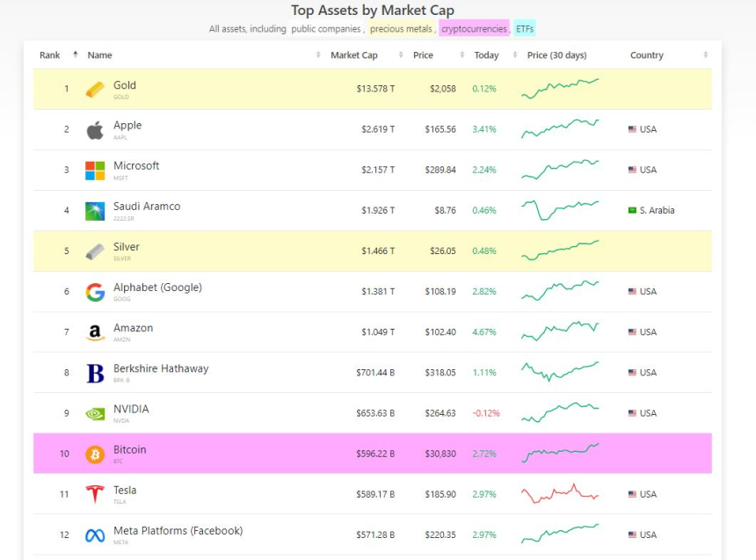Viewport: 756px width, 560px height.
Task: Toggle the precious metals filter
Action: 401,29
